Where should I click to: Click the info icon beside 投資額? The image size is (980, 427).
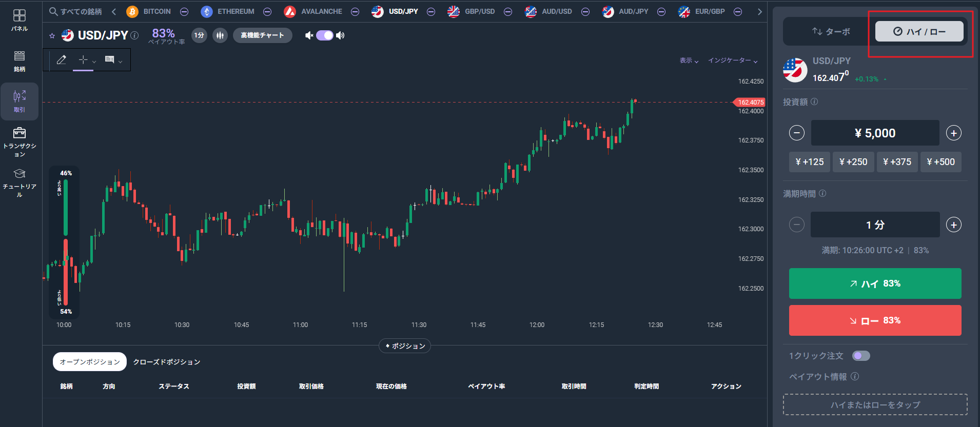pyautogui.click(x=814, y=101)
